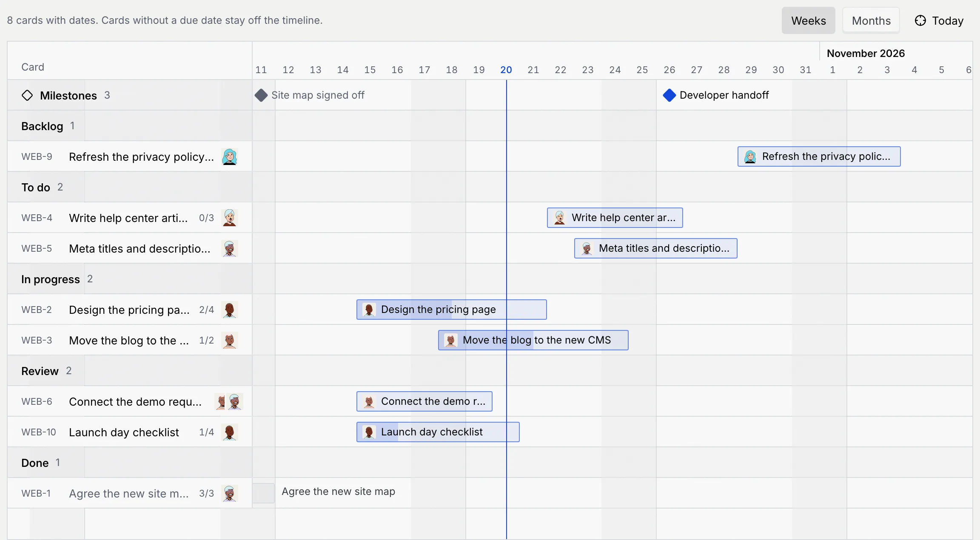Viewport: 980px width, 540px height.
Task: Click assignee avatar on WEB-1 row
Action: [x=230, y=493]
